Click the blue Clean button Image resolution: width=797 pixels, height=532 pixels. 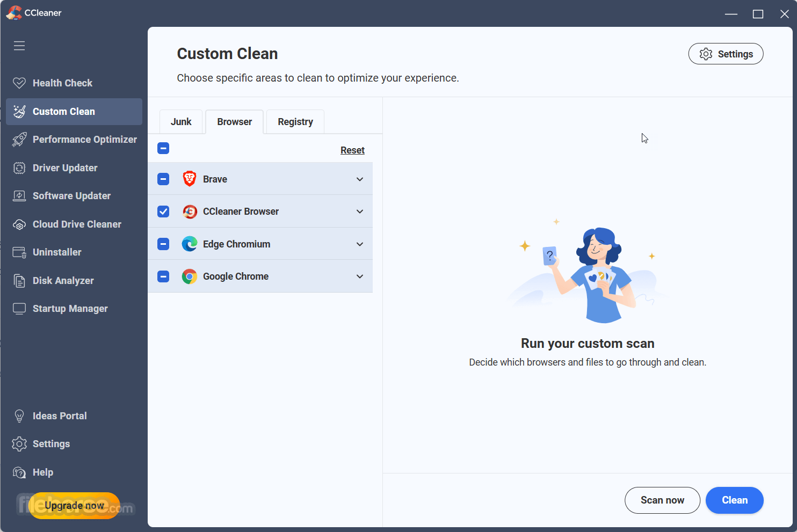(734, 500)
